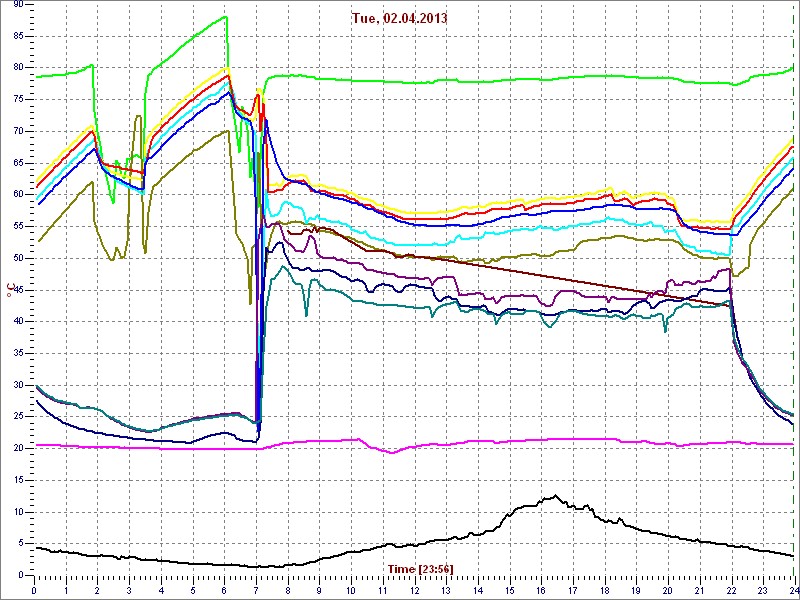
Task: Select hour label '4' on the time axis
Action: coord(161,590)
